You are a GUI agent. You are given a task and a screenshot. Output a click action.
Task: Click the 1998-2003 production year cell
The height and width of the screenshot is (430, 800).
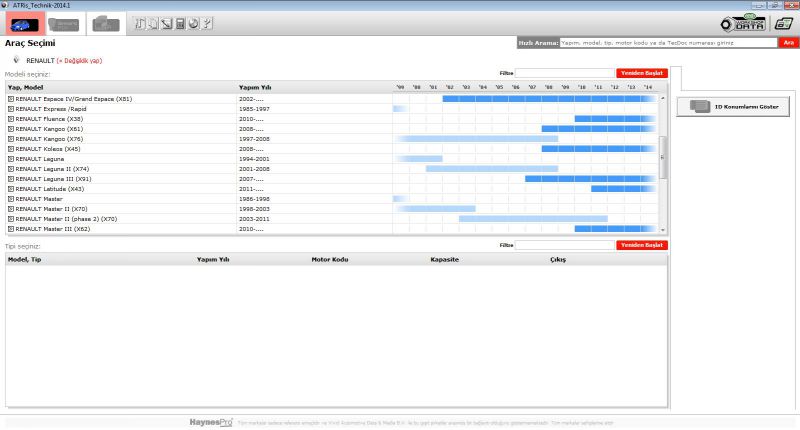click(x=254, y=209)
